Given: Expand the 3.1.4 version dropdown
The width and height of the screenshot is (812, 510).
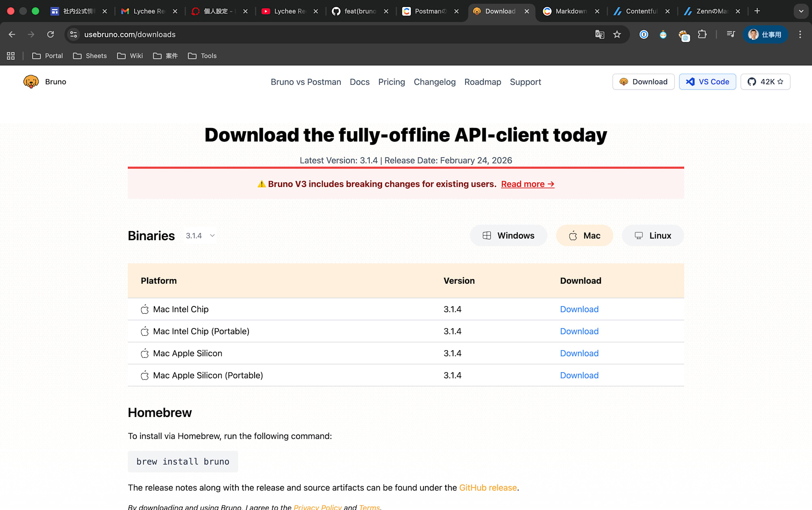Looking at the screenshot, I should click(200, 236).
